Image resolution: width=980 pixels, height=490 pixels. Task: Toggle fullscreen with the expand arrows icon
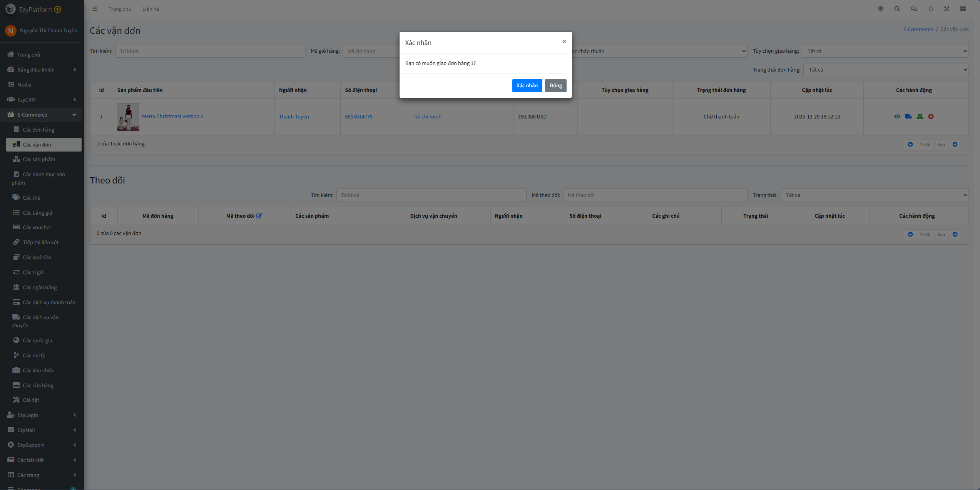[x=947, y=9]
